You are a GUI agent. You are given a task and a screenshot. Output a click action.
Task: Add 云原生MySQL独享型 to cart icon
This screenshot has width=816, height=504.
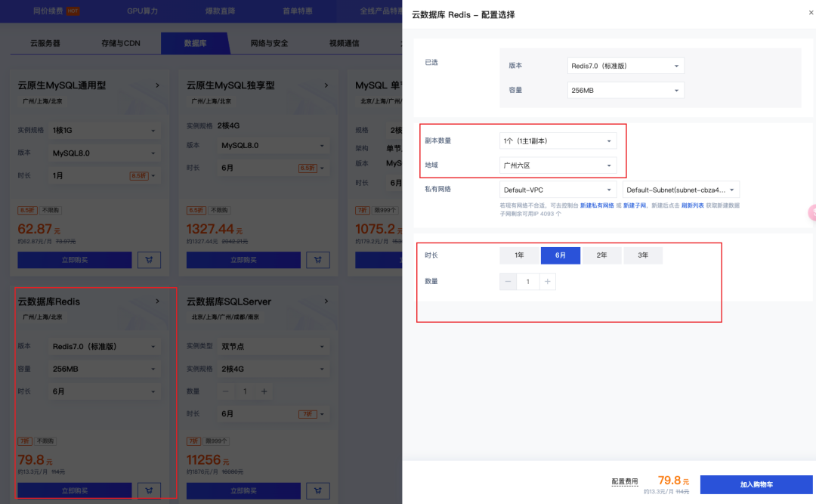click(x=318, y=260)
